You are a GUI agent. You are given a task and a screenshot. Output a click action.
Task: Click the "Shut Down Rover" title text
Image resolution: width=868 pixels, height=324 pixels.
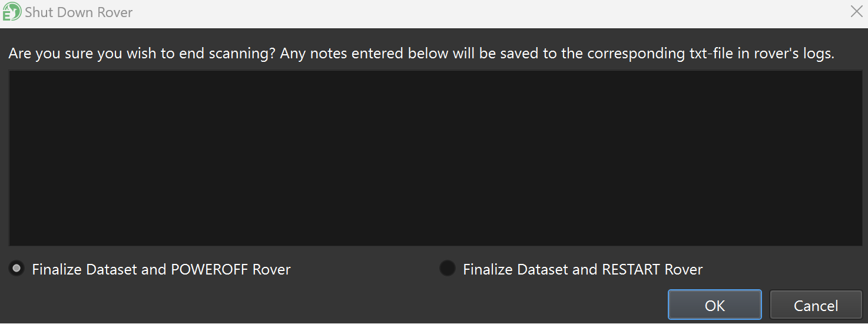tap(79, 12)
